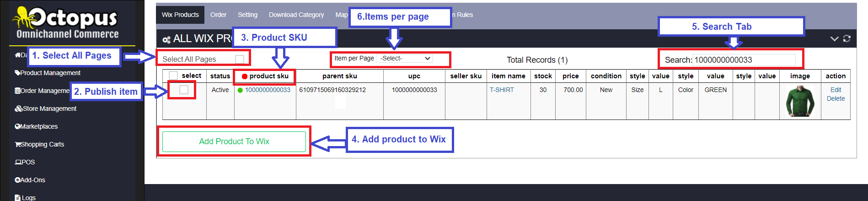Sort by the seller sku column header
The image size is (868, 201).
coord(466,76)
